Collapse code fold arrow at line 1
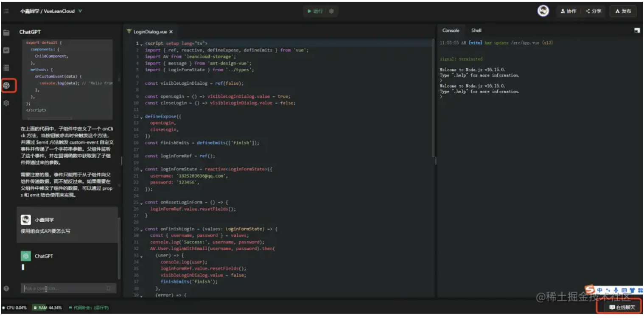The width and height of the screenshot is (644, 318). tap(142, 44)
